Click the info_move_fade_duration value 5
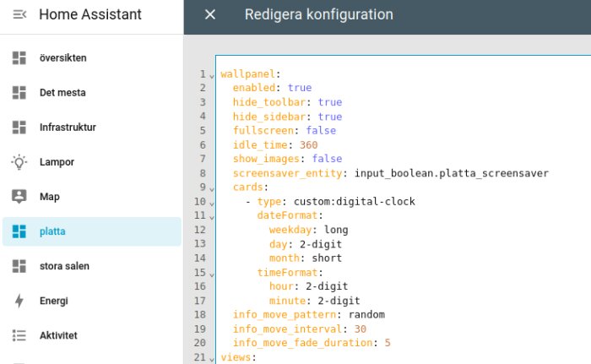This screenshot has width=591, height=364. (x=388, y=343)
